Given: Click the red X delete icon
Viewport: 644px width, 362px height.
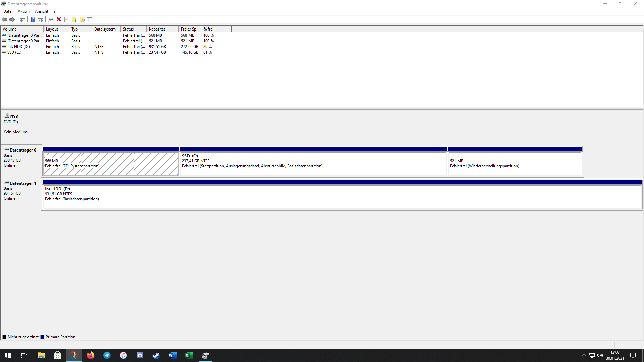Looking at the screenshot, I should click(59, 19).
